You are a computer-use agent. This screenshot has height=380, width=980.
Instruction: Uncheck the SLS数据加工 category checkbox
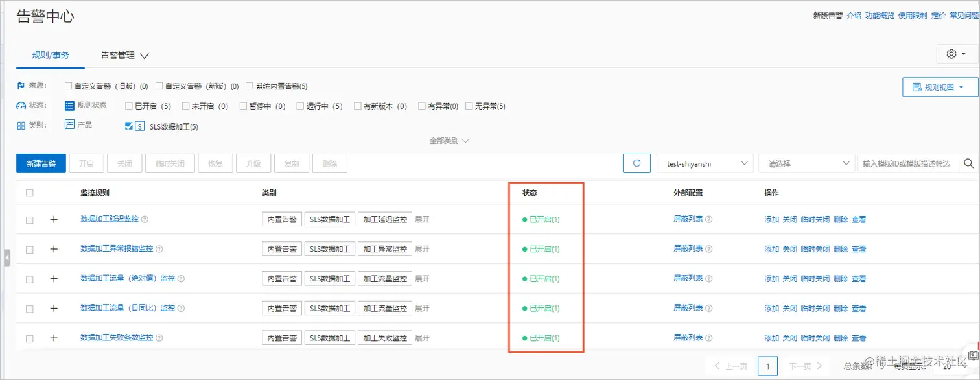(x=129, y=126)
